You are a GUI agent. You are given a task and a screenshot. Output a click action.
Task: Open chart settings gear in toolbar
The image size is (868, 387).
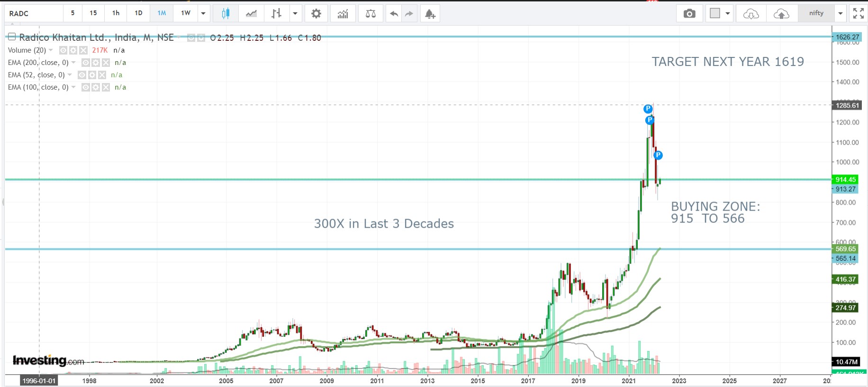[x=316, y=13]
